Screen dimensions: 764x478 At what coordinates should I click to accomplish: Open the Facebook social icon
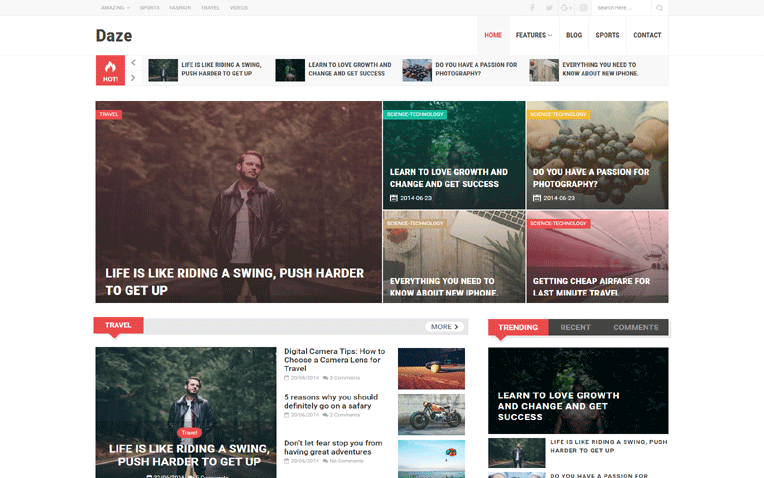pyautogui.click(x=532, y=8)
